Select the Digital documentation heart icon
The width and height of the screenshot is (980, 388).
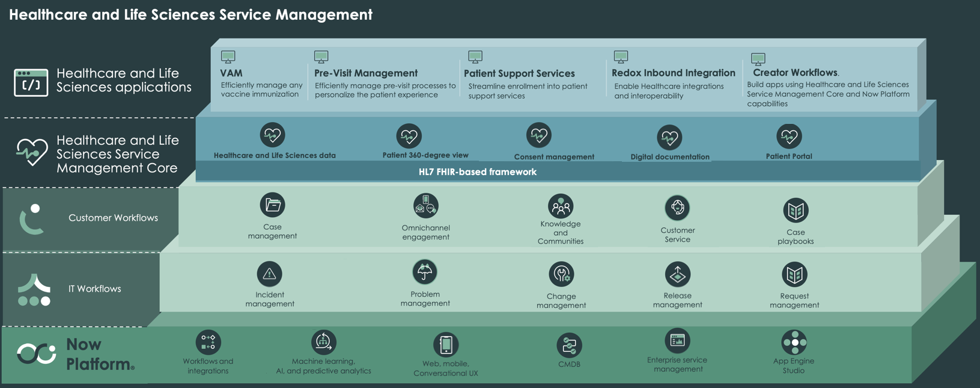pyautogui.click(x=669, y=138)
